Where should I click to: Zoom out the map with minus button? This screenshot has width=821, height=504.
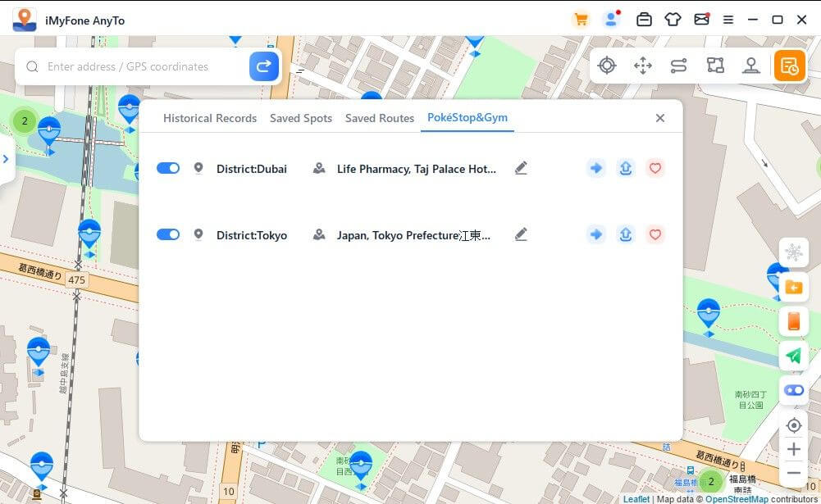coord(794,473)
